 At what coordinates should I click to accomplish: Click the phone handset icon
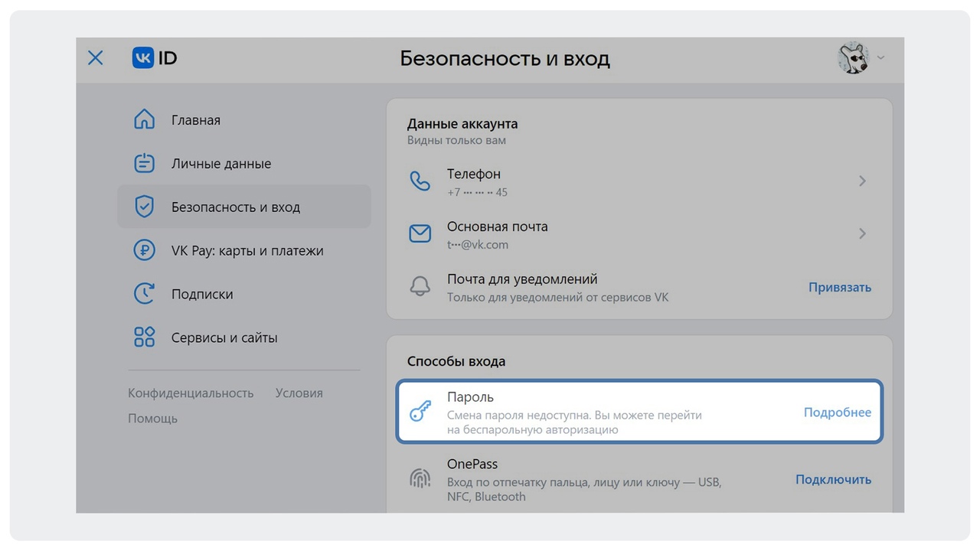420,181
